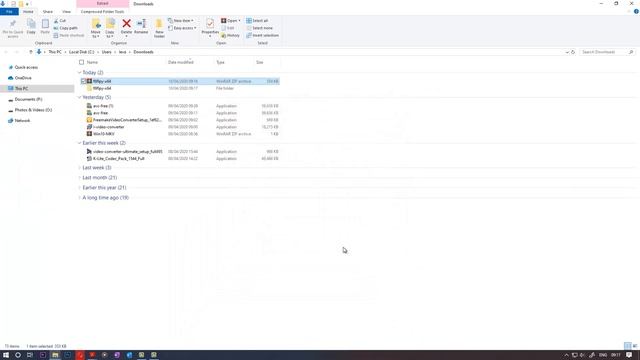Collapse the Earlier this week (2) group
Image resolution: width=640 pixels, height=360 pixels.
(80, 143)
